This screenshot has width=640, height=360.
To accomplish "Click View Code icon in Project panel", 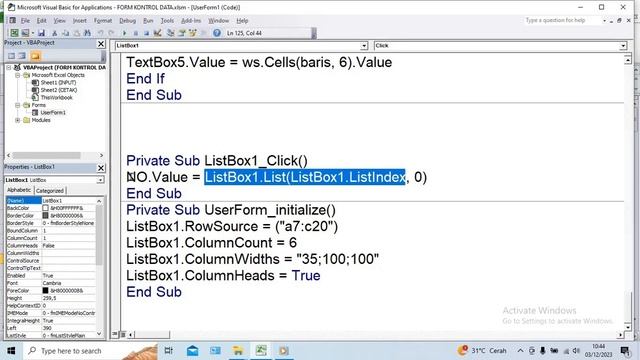I will 11,56.
